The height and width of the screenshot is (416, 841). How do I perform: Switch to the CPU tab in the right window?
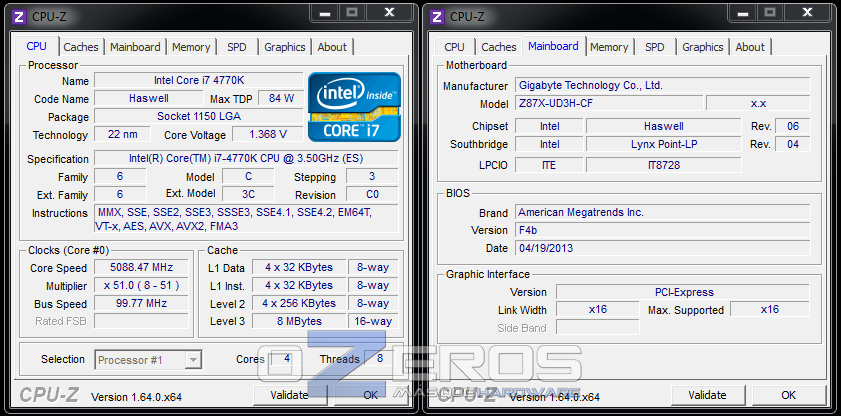[x=454, y=47]
